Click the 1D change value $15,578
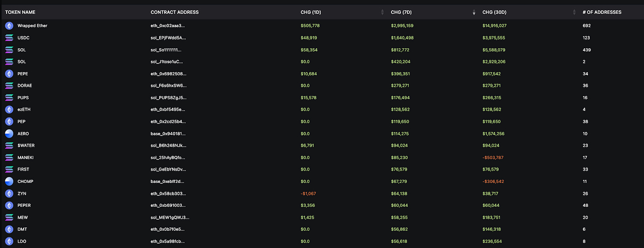644x248 pixels. click(x=309, y=97)
